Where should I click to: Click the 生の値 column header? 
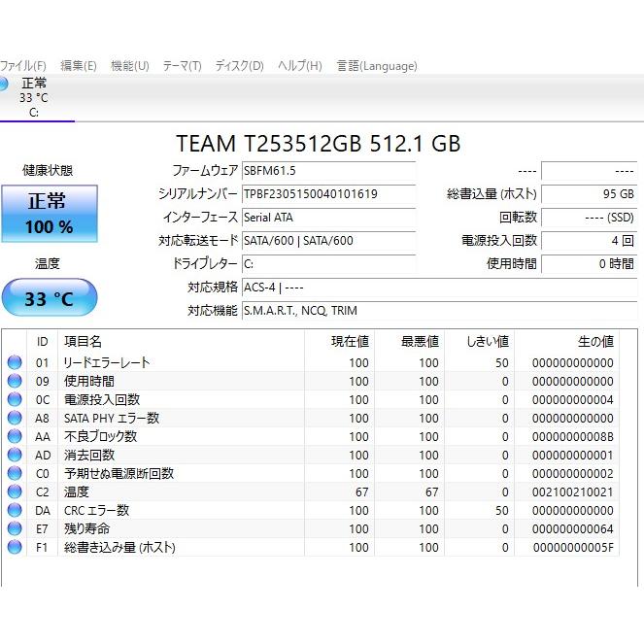click(567, 341)
